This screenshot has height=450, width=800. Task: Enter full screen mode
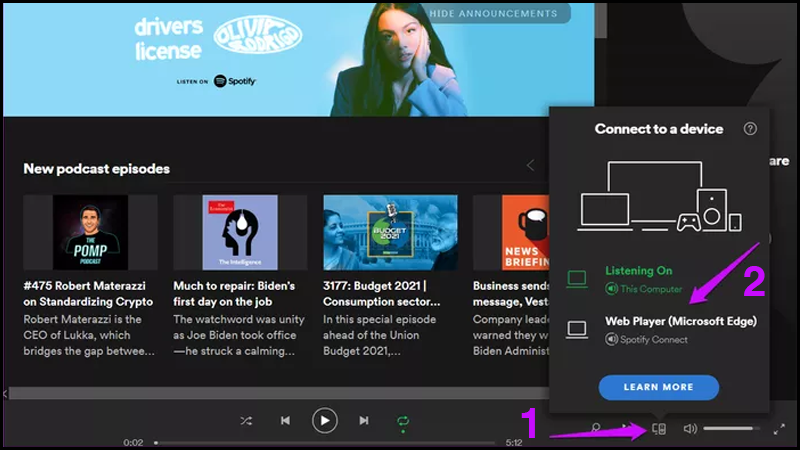coord(779,429)
